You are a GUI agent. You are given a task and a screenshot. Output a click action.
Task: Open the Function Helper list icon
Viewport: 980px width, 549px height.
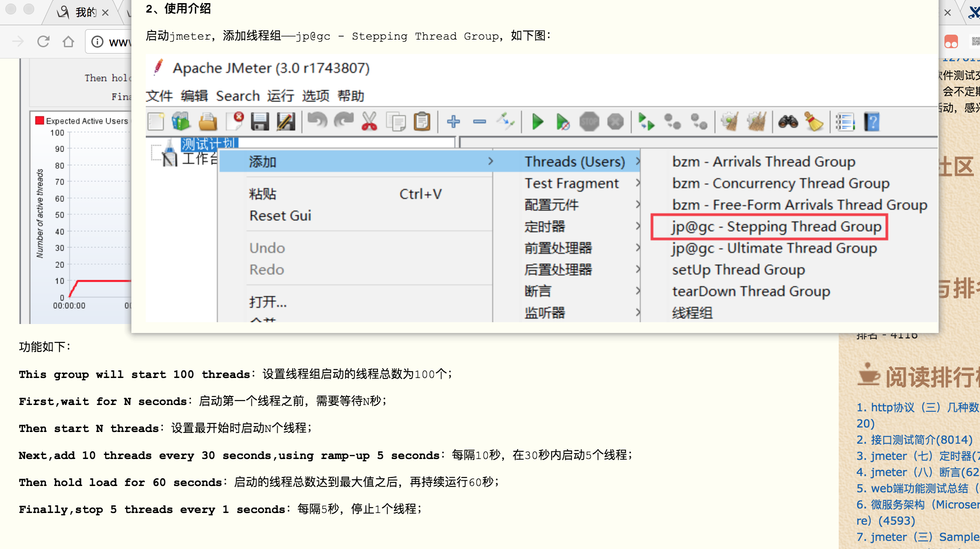845,121
